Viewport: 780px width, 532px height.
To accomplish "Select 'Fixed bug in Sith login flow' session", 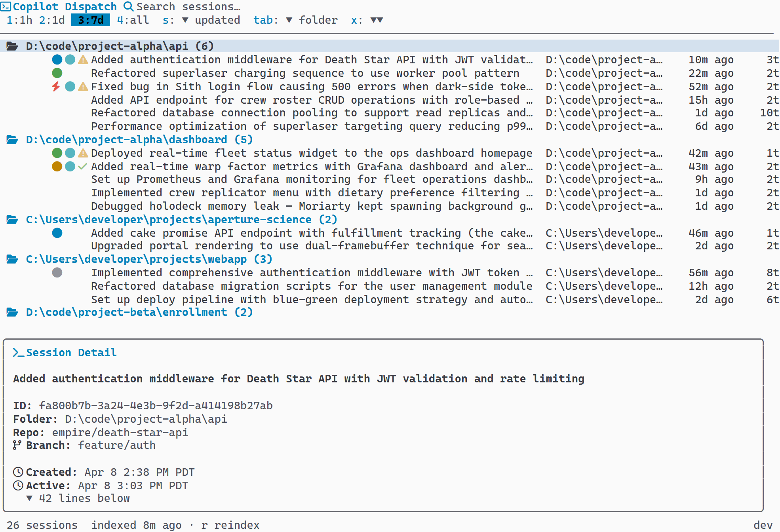I will tap(390, 87).
